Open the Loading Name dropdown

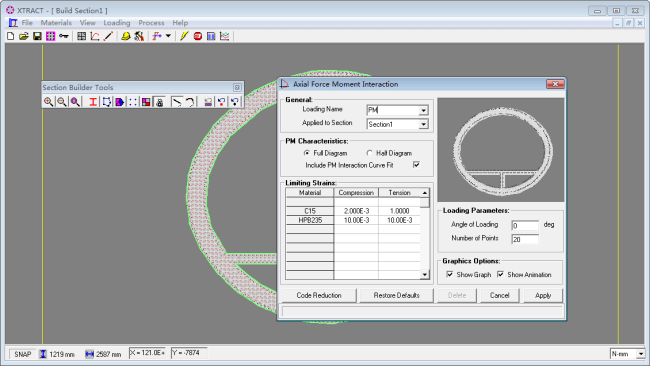[423, 110]
